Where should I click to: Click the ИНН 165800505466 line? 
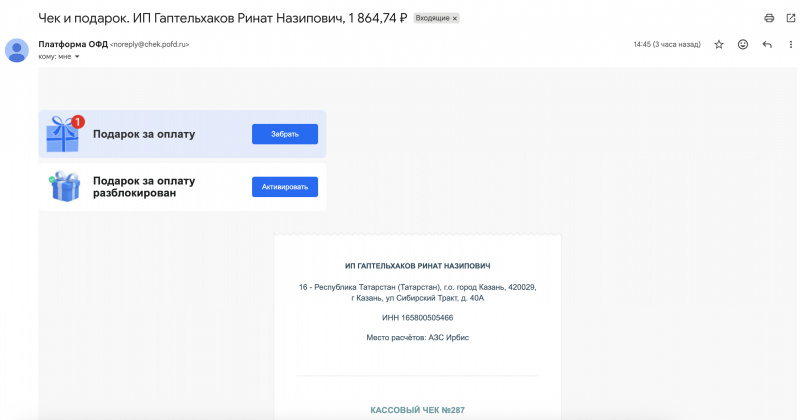click(x=417, y=317)
